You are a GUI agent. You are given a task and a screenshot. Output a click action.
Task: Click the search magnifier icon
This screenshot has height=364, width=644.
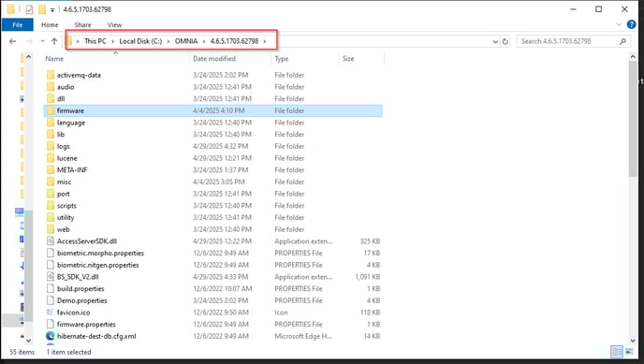(x=622, y=41)
